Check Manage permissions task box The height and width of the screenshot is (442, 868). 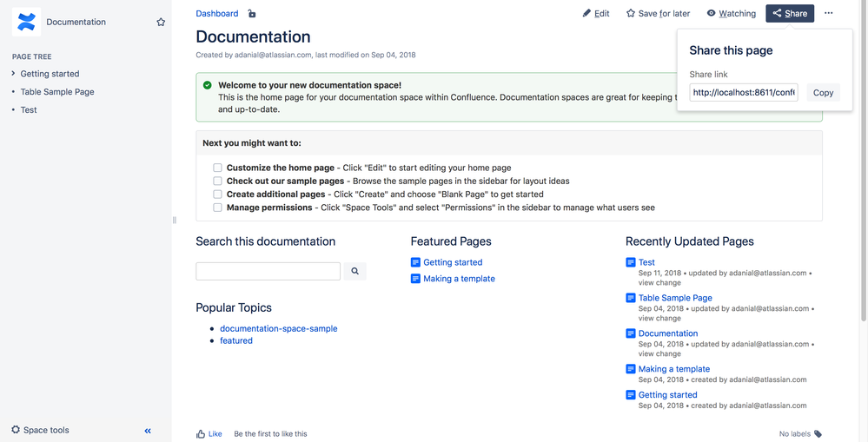[217, 208]
